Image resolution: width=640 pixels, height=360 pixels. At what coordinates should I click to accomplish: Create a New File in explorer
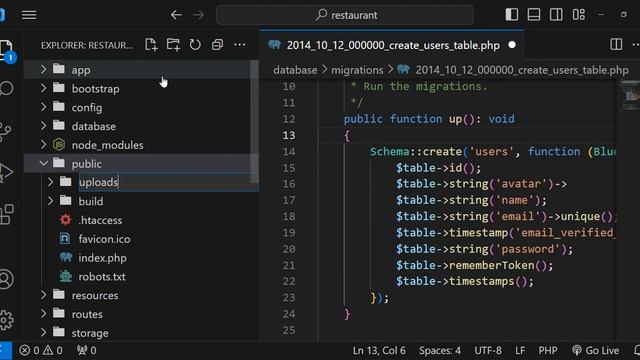tap(151, 45)
